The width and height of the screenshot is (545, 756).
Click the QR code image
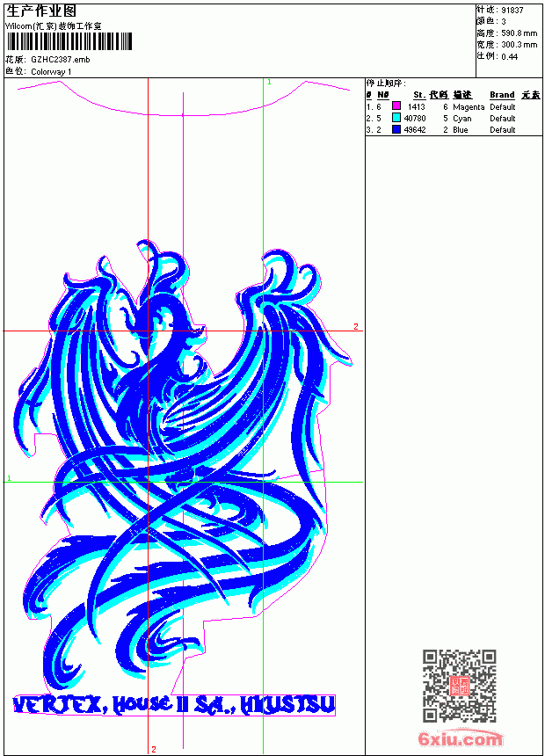[459, 685]
